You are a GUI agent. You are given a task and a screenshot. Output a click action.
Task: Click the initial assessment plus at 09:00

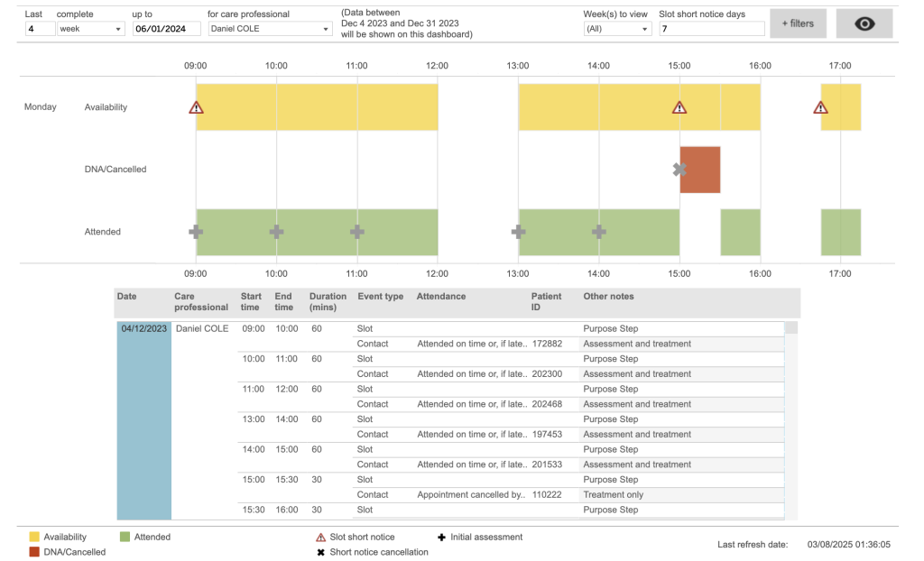(196, 232)
